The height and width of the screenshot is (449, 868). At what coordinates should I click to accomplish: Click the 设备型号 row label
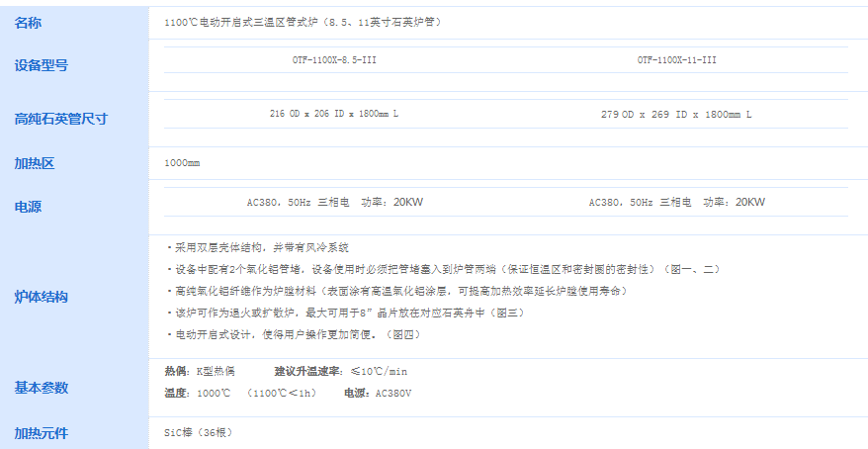pyautogui.click(x=41, y=65)
